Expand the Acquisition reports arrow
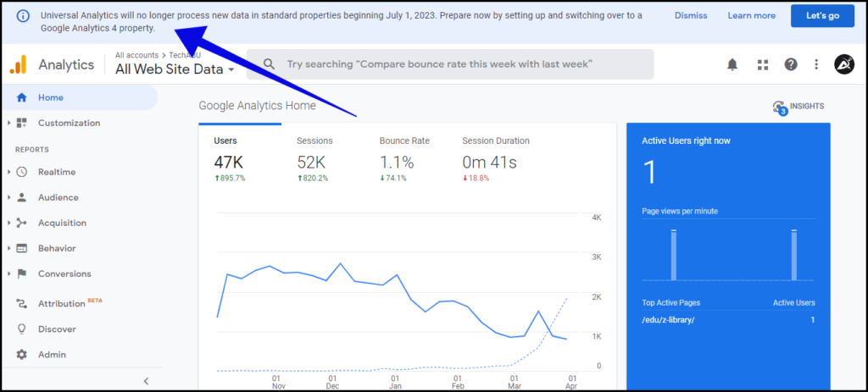This screenshot has width=868, height=392. (x=9, y=223)
